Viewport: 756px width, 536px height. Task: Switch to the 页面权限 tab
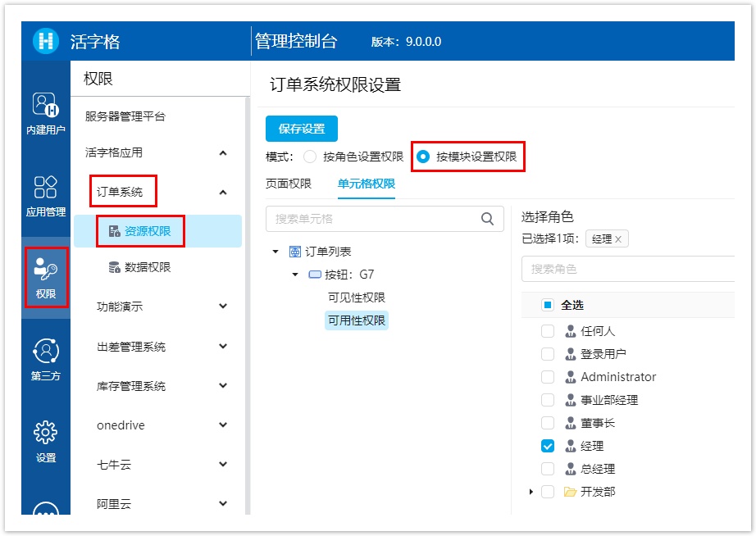(x=289, y=184)
